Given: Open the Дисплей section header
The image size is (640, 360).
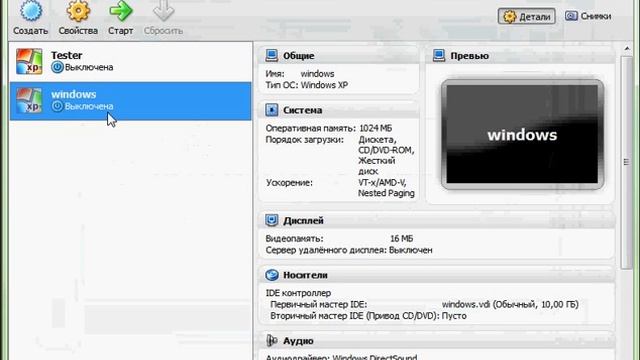Looking at the screenshot, I should coord(437,220).
